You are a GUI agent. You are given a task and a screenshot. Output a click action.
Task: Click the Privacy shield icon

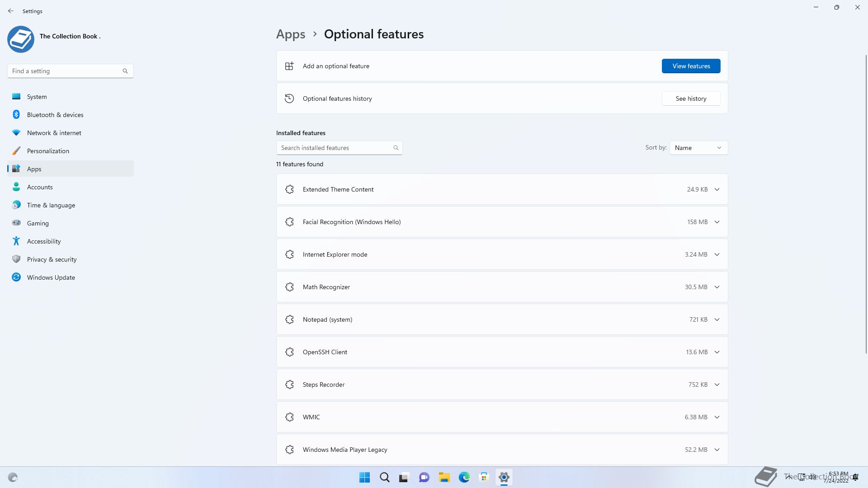coord(16,259)
